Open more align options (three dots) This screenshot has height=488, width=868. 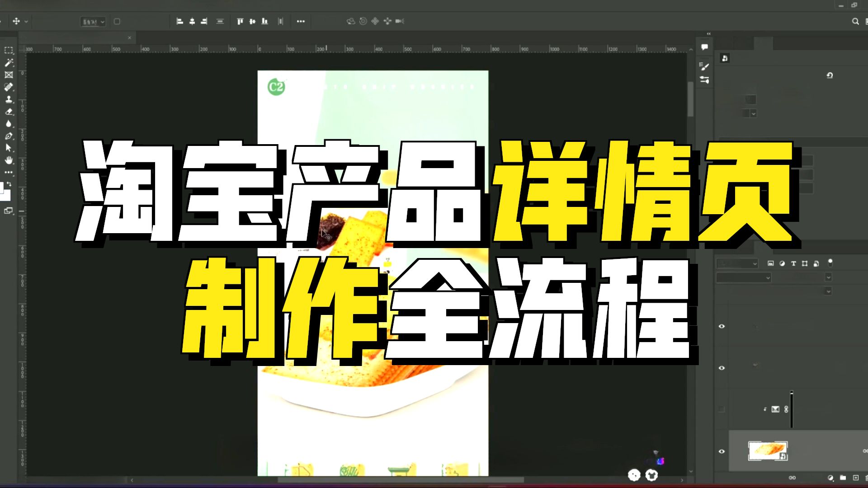[301, 21]
